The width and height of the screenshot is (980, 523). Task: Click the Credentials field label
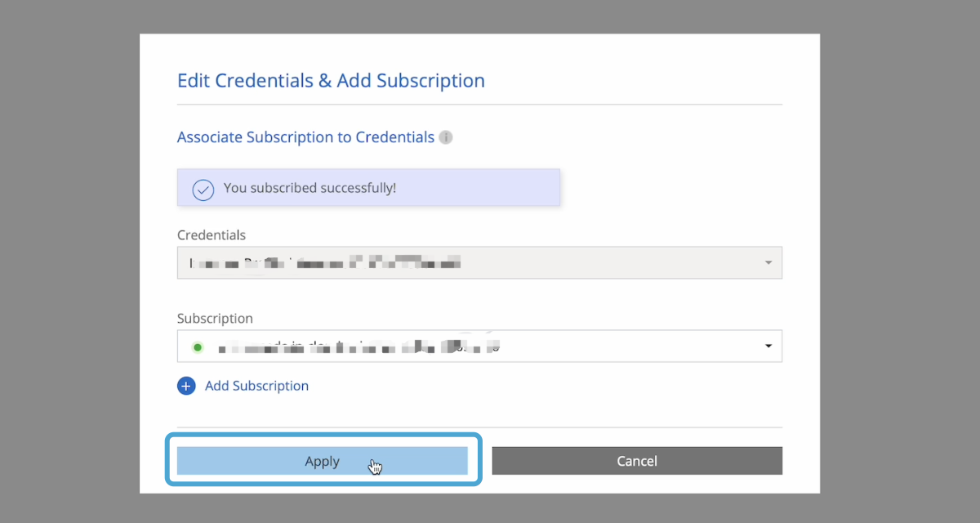coord(212,235)
